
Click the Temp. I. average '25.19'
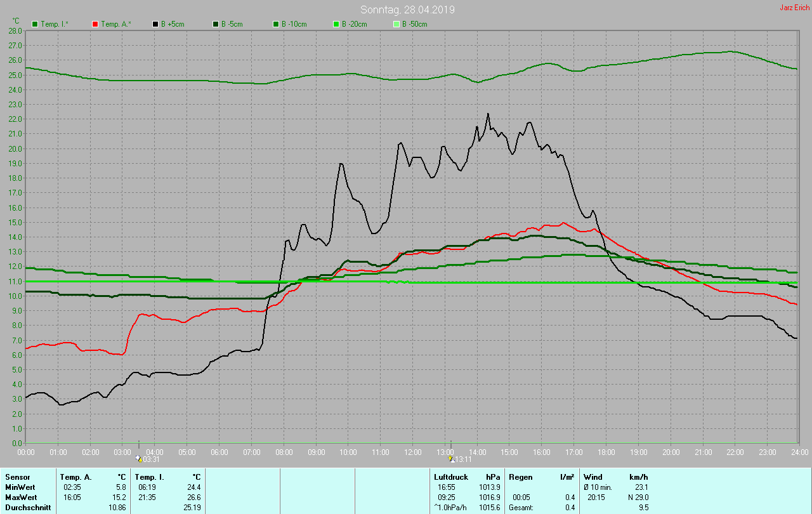[x=192, y=508]
